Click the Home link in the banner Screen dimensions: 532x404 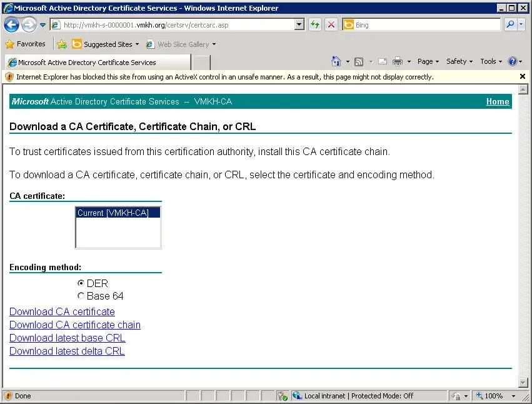coord(498,101)
